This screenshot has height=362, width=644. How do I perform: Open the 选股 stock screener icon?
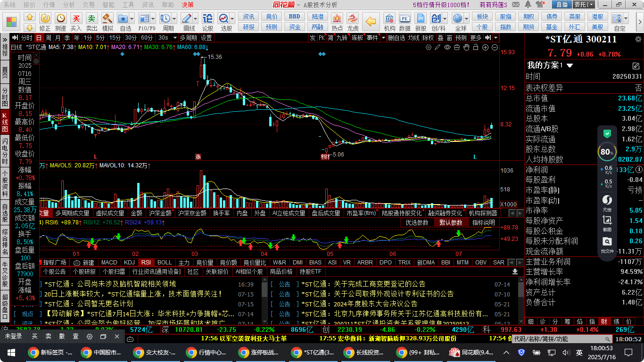tap(223, 18)
